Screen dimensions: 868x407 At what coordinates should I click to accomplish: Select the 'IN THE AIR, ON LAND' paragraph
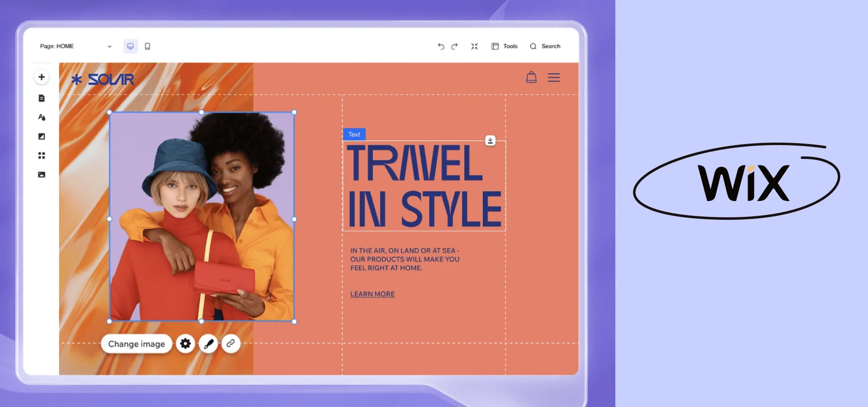[x=405, y=259]
